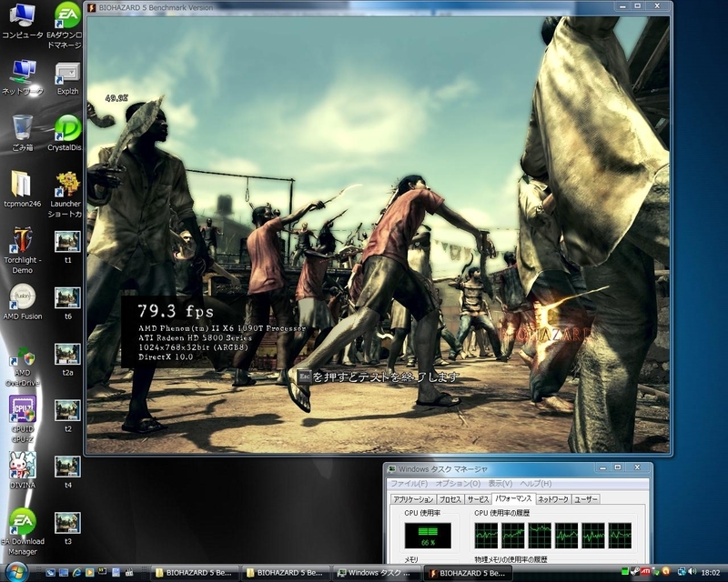Select the t2a image file

67,360
